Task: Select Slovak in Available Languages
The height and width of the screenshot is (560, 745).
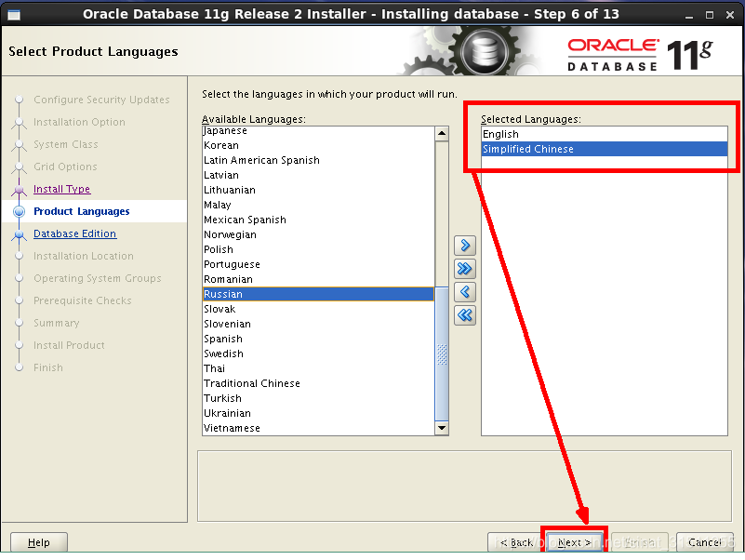Action: click(318, 309)
